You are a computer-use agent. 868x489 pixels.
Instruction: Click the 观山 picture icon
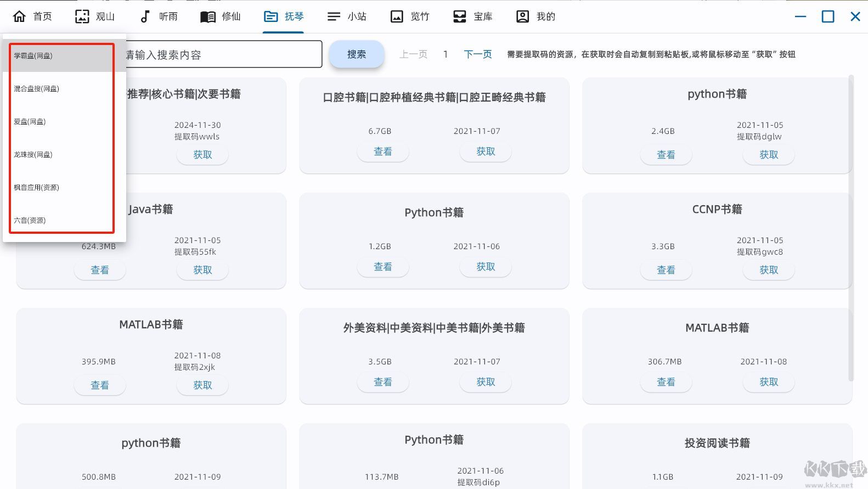[x=82, y=16]
